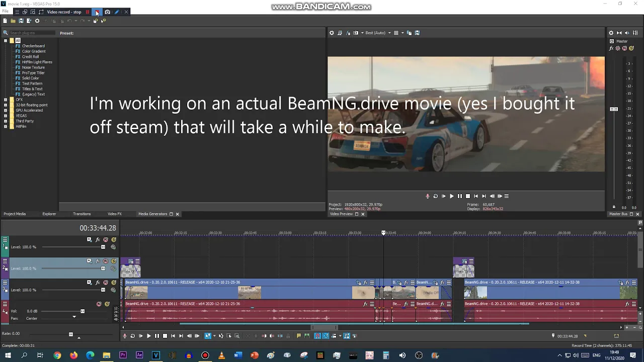Expand the OFX folder
The width and height of the screenshot is (644, 362).
[6, 100]
